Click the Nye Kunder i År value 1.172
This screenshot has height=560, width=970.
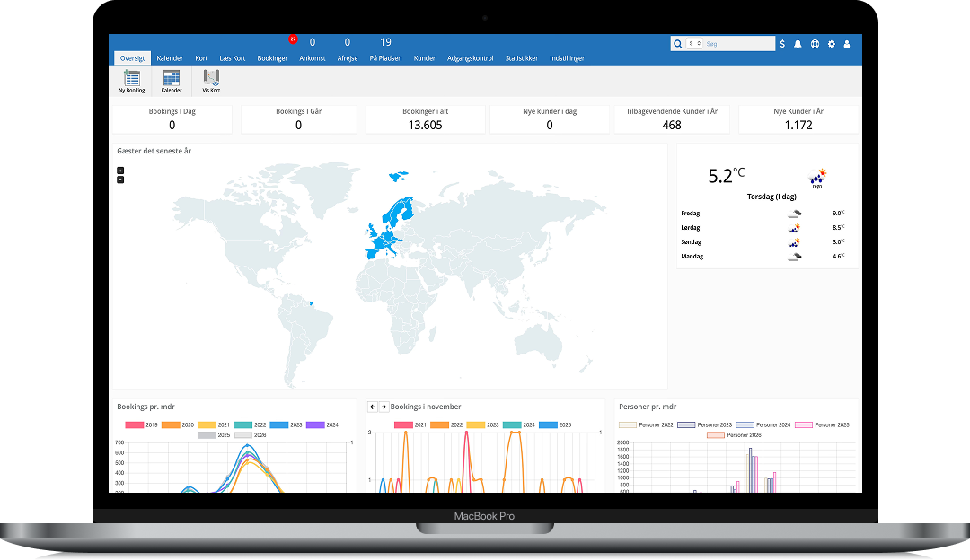[798, 125]
